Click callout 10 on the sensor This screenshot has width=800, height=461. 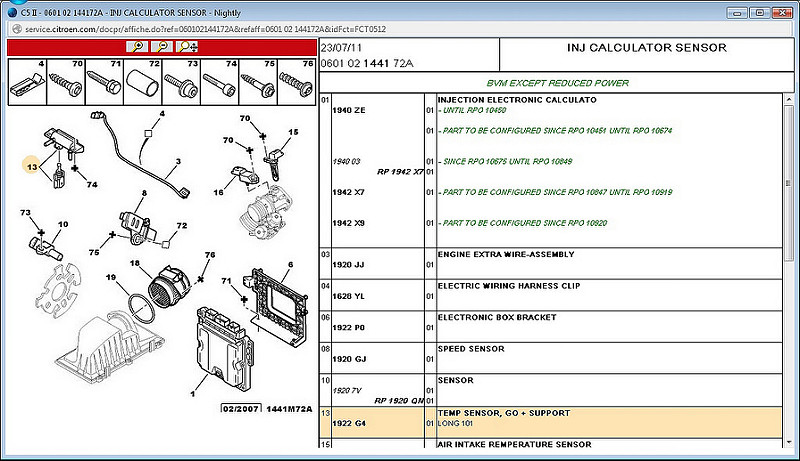point(63,224)
